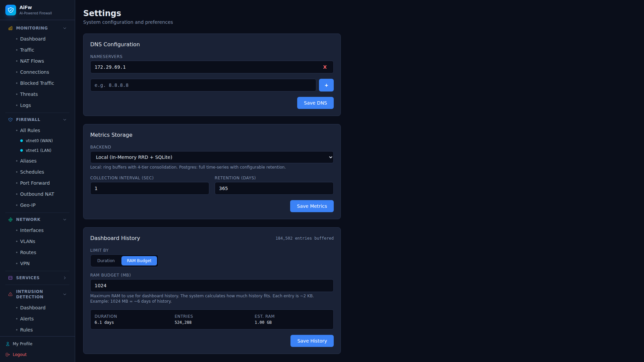This screenshot has height=362, width=644.
Task: Open VPN page
Action: point(25,263)
